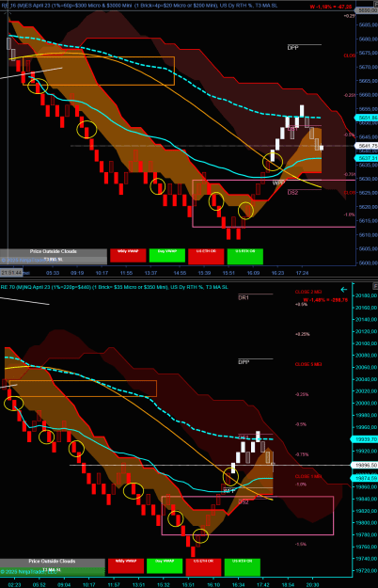378x588 pixels.
Task: Click the Wkly VWAP red indicator in ES chart
Action: [128, 255]
